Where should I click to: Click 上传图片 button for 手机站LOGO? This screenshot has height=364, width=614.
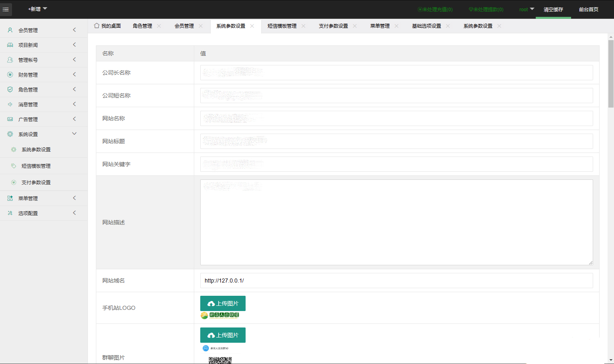pos(223,303)
